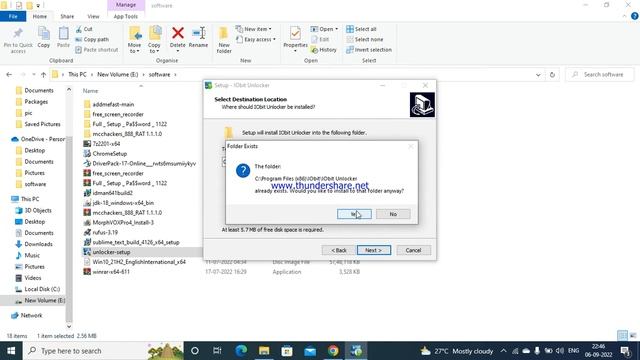Open recent locations dropdown arrow
The height and width of the screenshot is (360, 640).
(33, 75)
